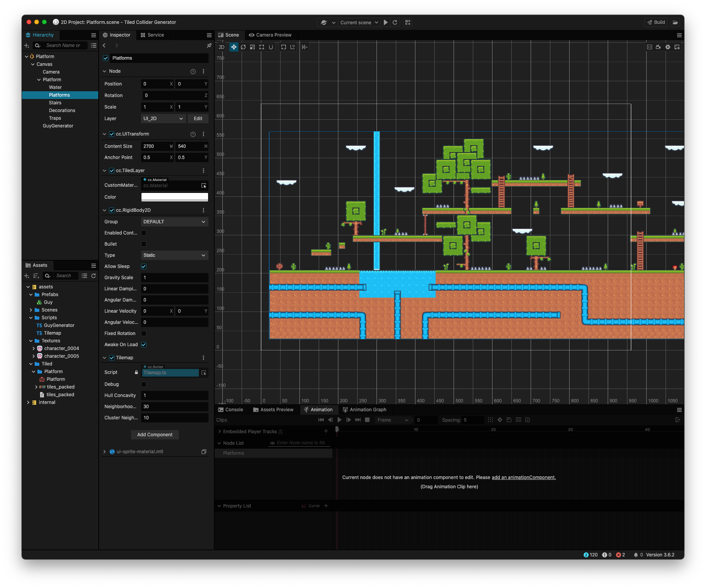The image size is (706, 588).
Task: Toggle 2D scene view mode
Action: click(x=221, y=47)
